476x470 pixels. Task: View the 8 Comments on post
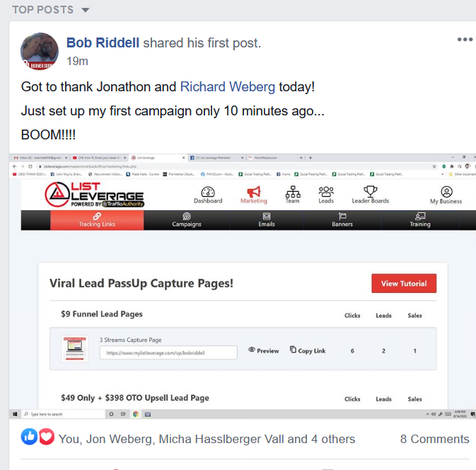click(434, 439)
